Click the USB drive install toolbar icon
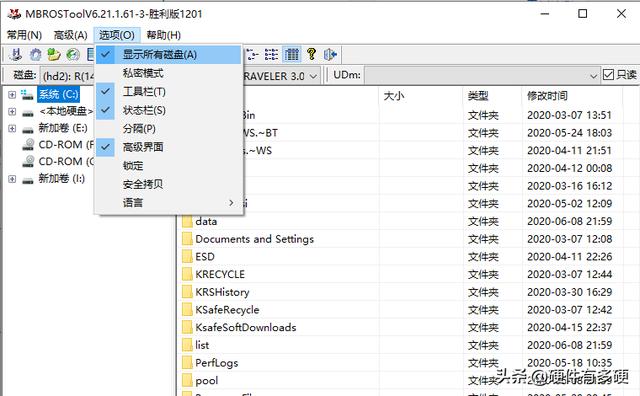The height and width of the screenshot is (396, 640). pos(16,54)
